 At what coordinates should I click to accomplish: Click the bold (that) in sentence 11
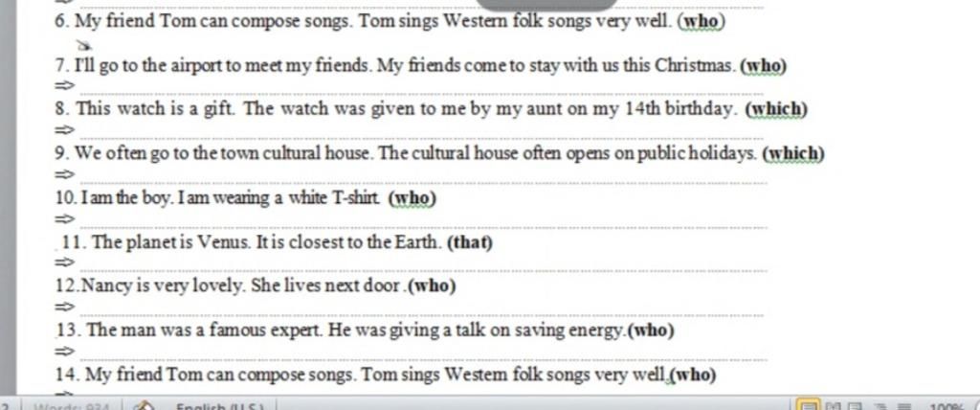click(x=470, y=242)
